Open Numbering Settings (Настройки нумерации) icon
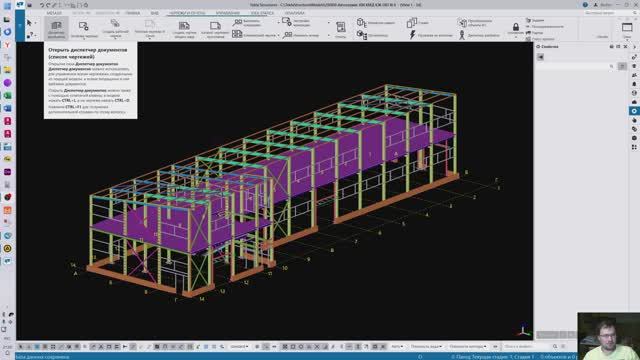The image size is (640, 360). (x=287, y=22)
